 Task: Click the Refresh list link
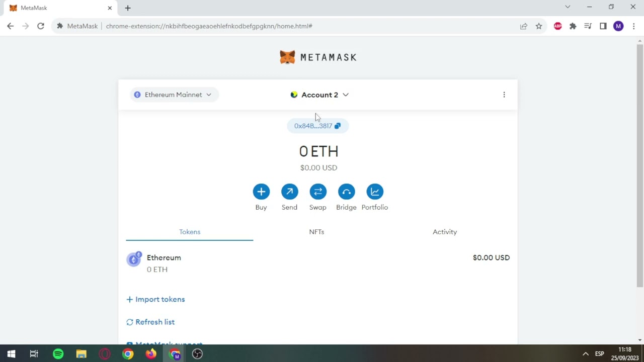pyautogui.click(x=150, y=322)
